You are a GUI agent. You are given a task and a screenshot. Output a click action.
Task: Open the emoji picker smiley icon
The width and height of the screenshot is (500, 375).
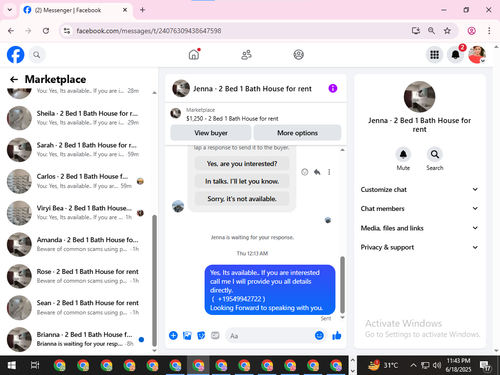click(319, 335)
